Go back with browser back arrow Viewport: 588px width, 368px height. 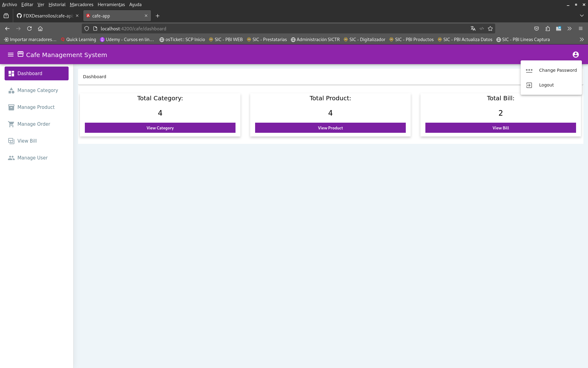(x=7, y=29)
